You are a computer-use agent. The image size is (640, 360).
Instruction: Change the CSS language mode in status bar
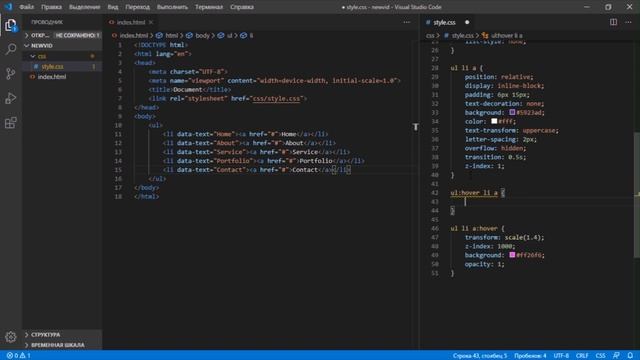coord(600,356)
